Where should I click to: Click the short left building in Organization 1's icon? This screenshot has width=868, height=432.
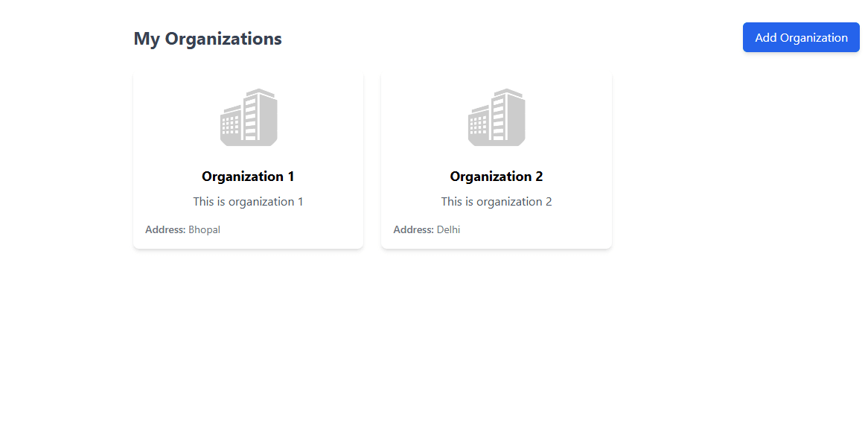tap(231, 125)
